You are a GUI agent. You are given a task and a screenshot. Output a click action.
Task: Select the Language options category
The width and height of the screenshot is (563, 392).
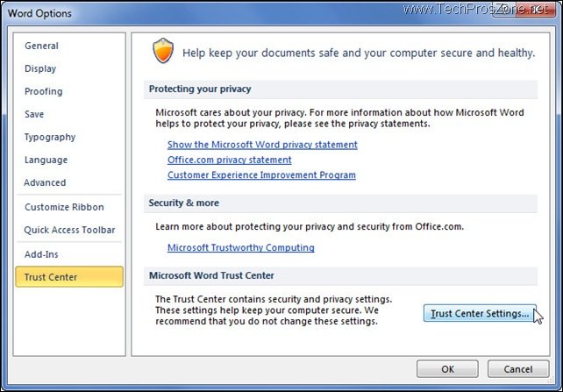coord(46,160)
